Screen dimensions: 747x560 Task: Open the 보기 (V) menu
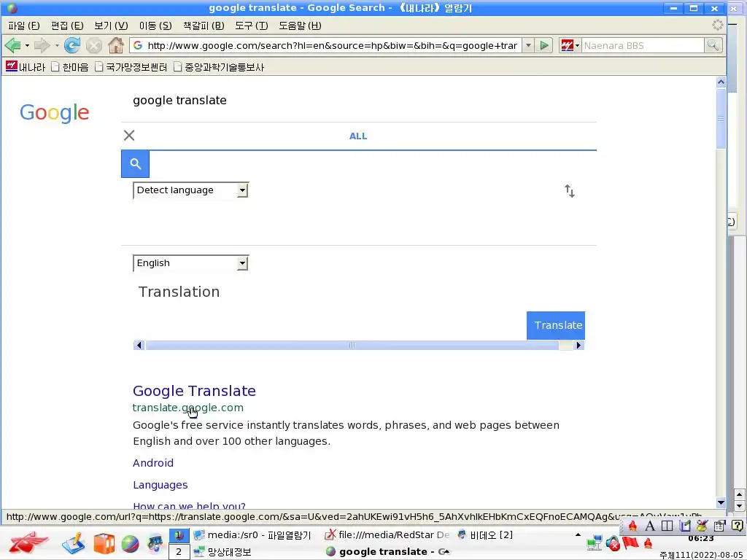[111, 26]
